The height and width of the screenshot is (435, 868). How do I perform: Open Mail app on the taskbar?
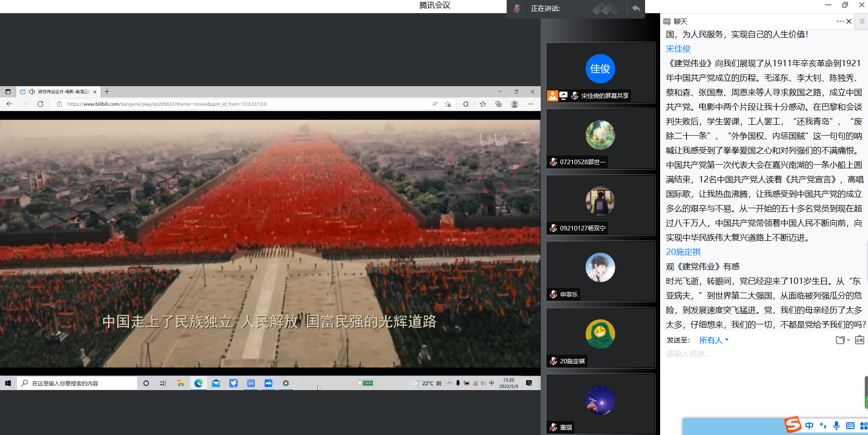coord(216,383)
